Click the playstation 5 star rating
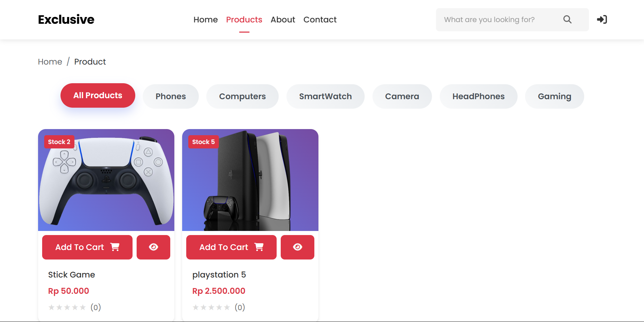644x322 pixels. tap(211, 307)
